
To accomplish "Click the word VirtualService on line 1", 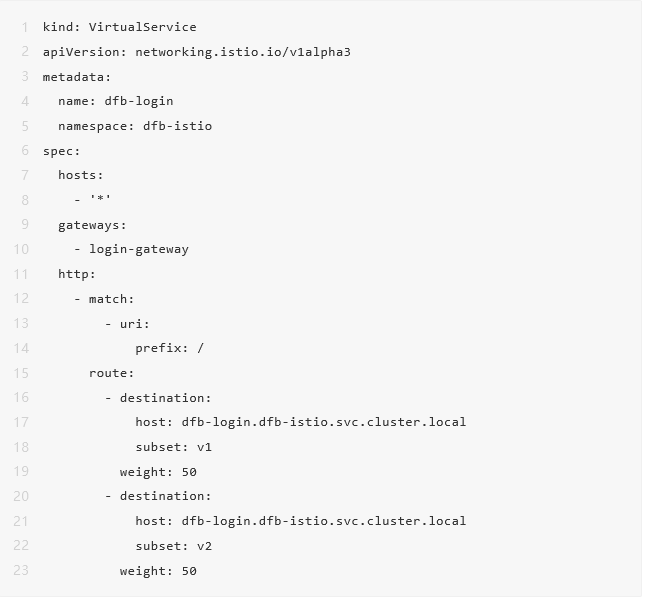I will (143, 27).
